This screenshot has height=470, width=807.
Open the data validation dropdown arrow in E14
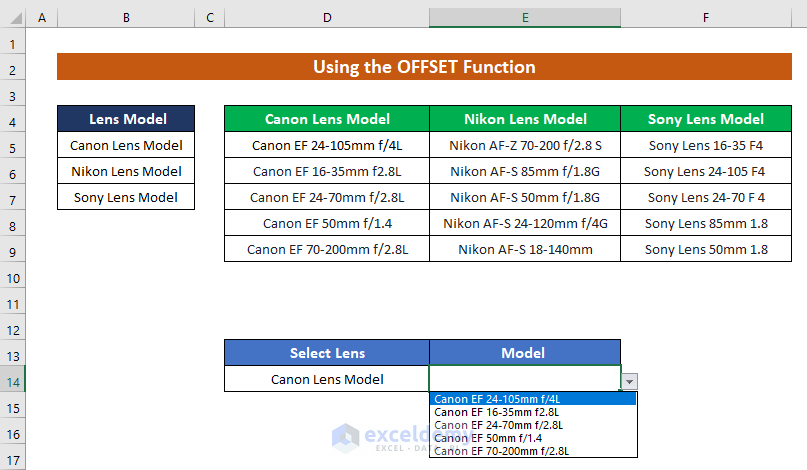click(629, 381)
